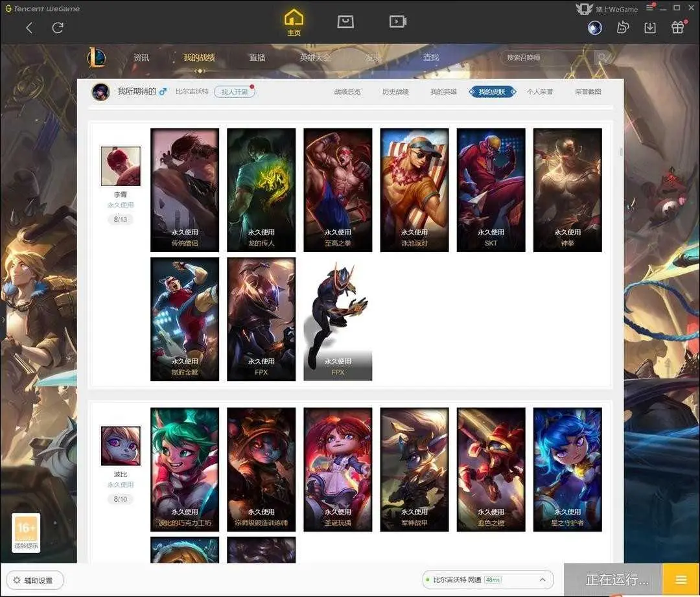The width and height of the screenshot is (700, 597).
Task: Select the 宗师级锻造训练师 skin card
Action: pos(261,470)
